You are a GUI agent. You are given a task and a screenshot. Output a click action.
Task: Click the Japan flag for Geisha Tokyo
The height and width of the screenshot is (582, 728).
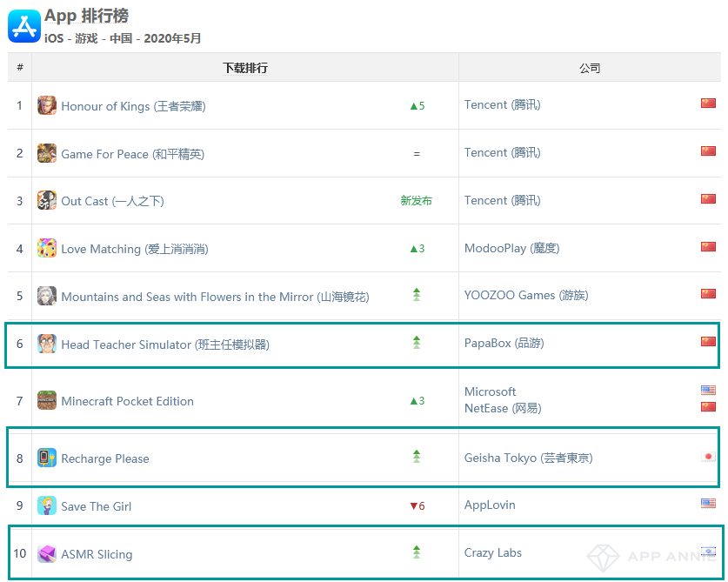pos(708,457)
